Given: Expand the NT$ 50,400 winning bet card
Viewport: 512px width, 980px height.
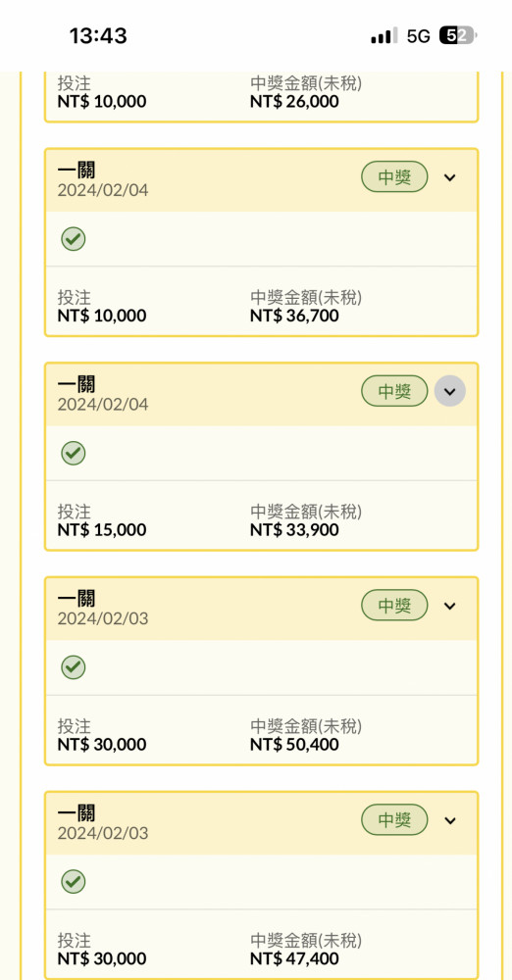Looking at the screenshot, I should point(449,606).
